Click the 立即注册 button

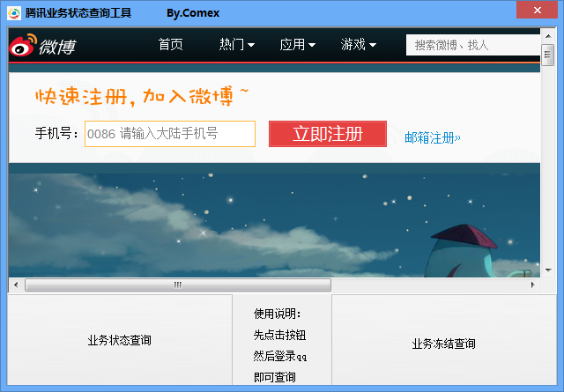click(x=328, y=134)
